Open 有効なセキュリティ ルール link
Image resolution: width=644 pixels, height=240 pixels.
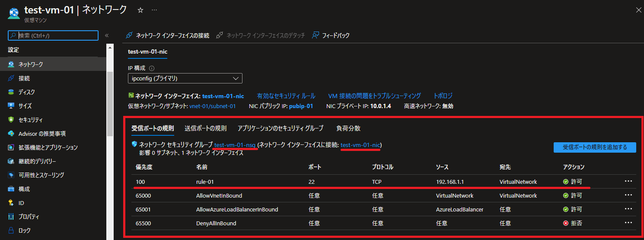point(286,96)
